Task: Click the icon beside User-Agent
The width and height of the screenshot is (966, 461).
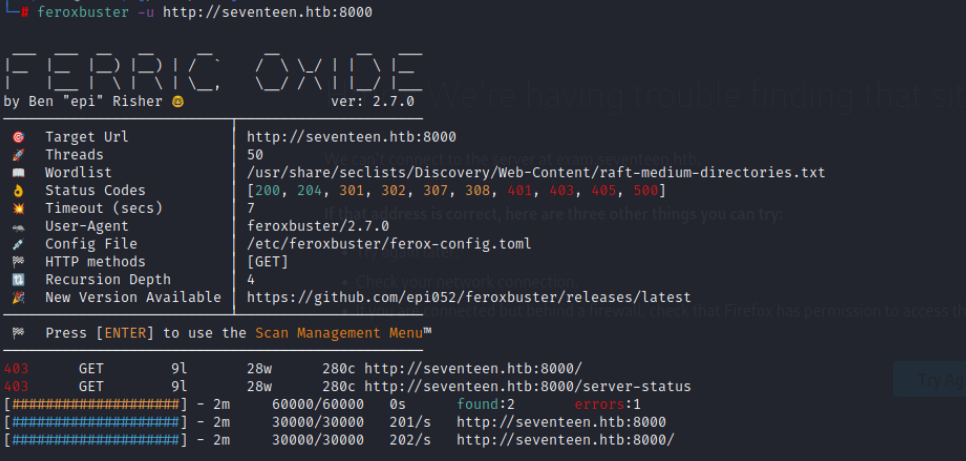Action: (18, 226)
